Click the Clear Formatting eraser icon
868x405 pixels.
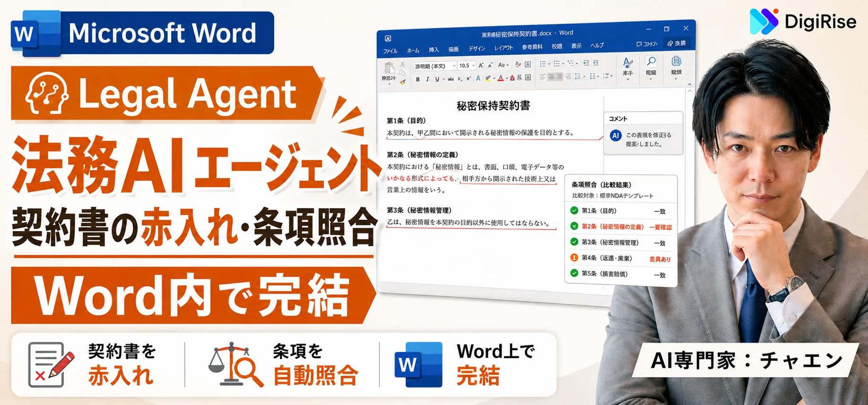pyautogui.click(x=518, y=65)
